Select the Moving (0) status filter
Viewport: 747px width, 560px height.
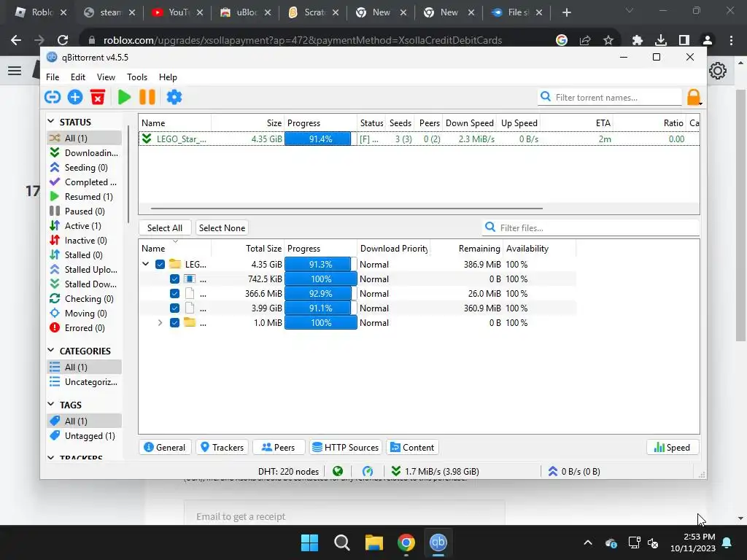pyautogui.click(x=84, y=314)
